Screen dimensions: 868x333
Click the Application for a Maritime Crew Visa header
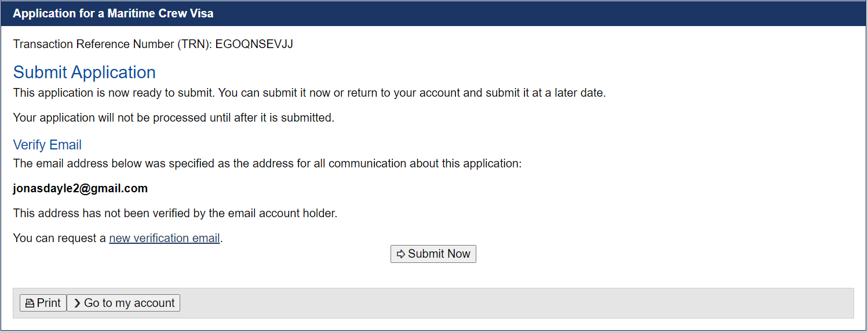coord(113,13)
